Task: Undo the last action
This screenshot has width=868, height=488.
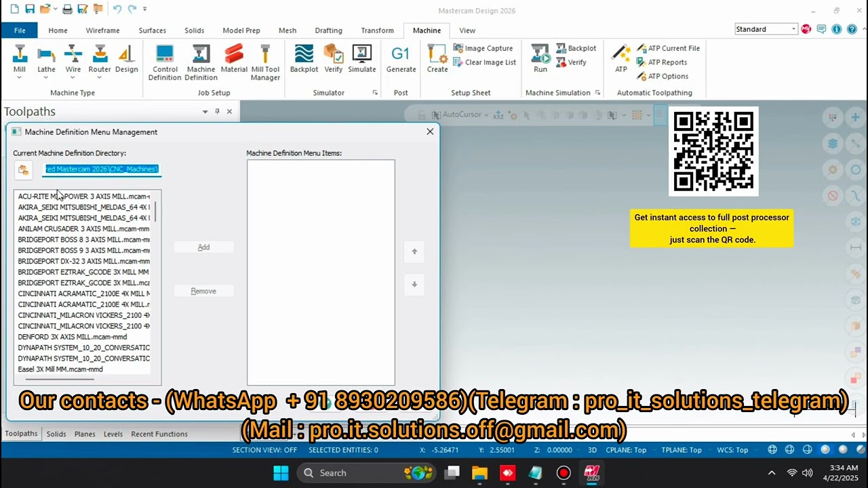Action: point(117,9)
